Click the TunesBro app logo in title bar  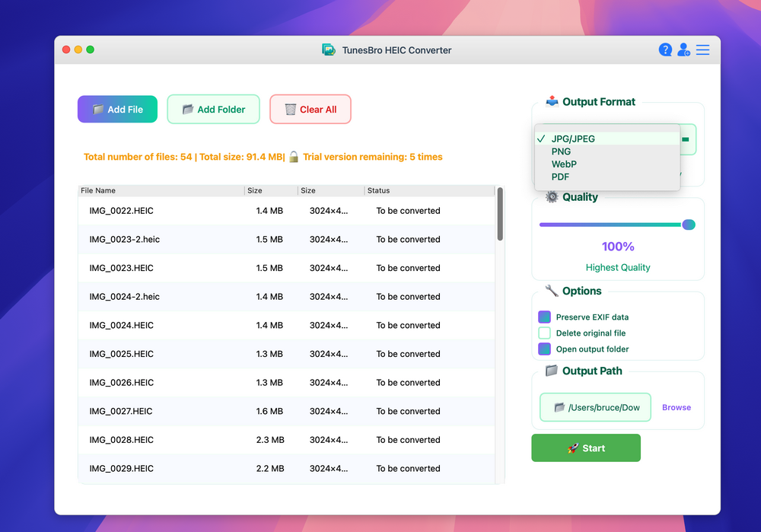tap(329, 50)
